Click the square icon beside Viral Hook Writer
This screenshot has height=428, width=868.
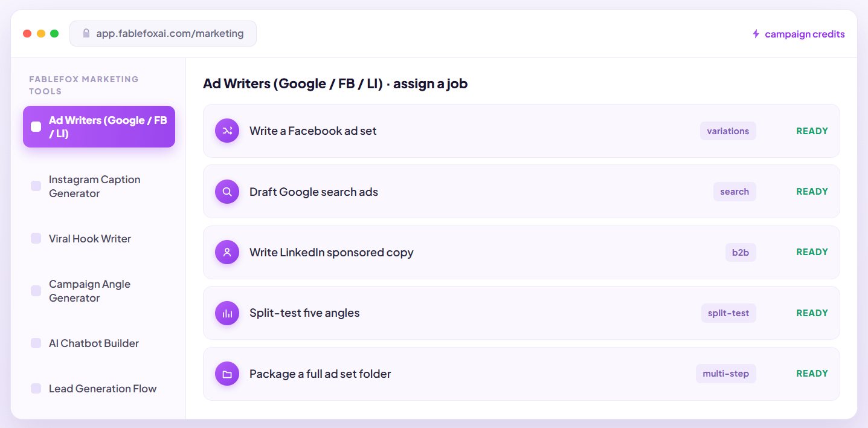36,238
